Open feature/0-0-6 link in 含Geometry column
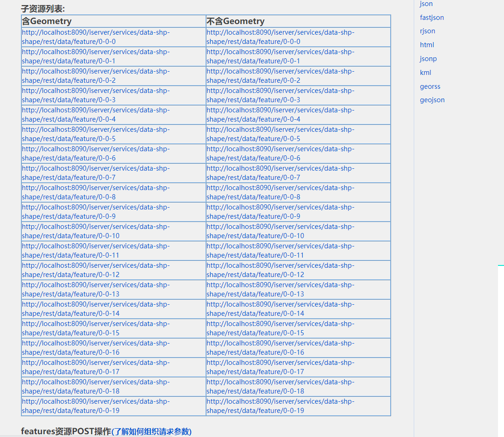Viewport: 504px width, 437px height. click(x=96, y=154)
